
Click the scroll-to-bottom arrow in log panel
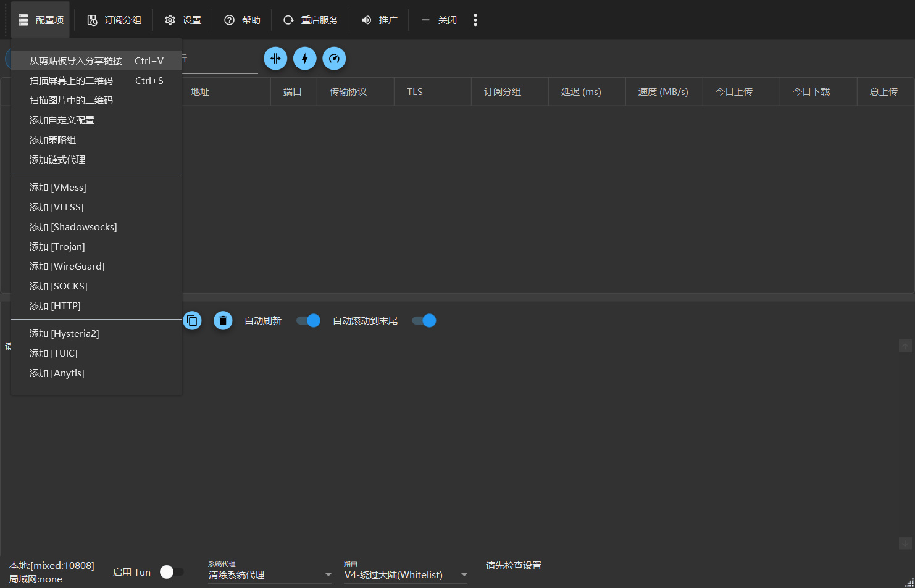(x=905, y=543)
